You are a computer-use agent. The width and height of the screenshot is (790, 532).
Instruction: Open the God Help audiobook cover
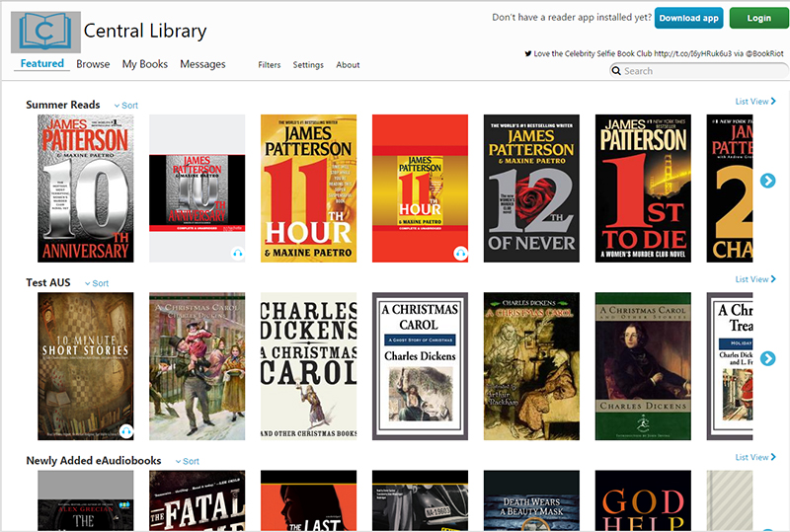643,500
